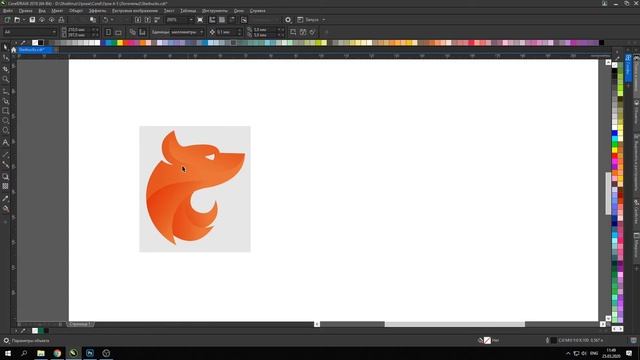The image size is (640, 360).
Task: Click the Import icon
Action: (138, 20)
